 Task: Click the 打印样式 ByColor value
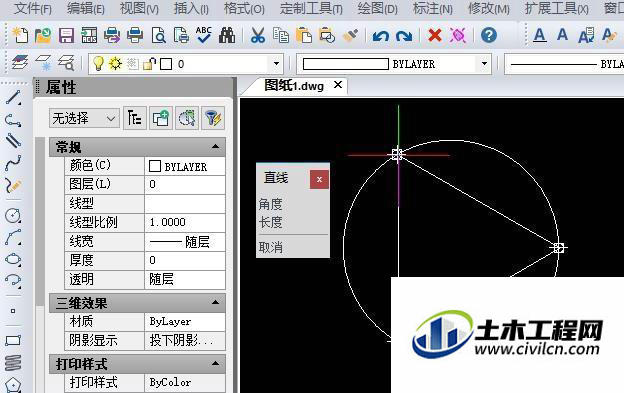click(x=185, y=383)
